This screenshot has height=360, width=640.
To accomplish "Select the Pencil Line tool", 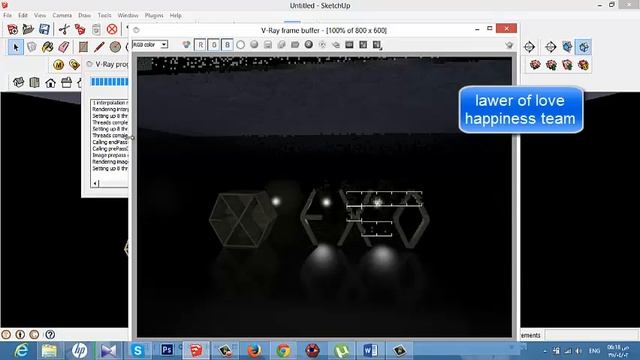I will coord(99,47).
